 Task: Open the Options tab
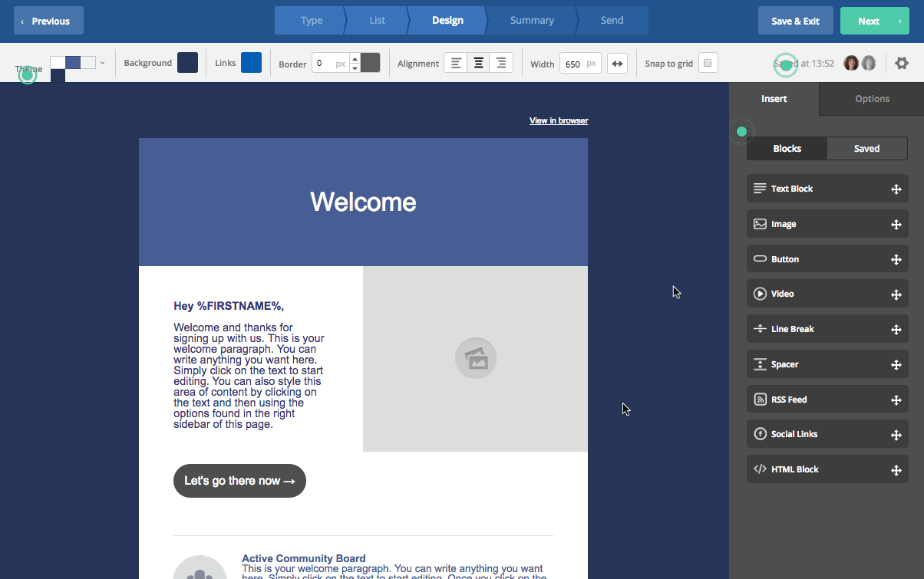click(872, 99)
